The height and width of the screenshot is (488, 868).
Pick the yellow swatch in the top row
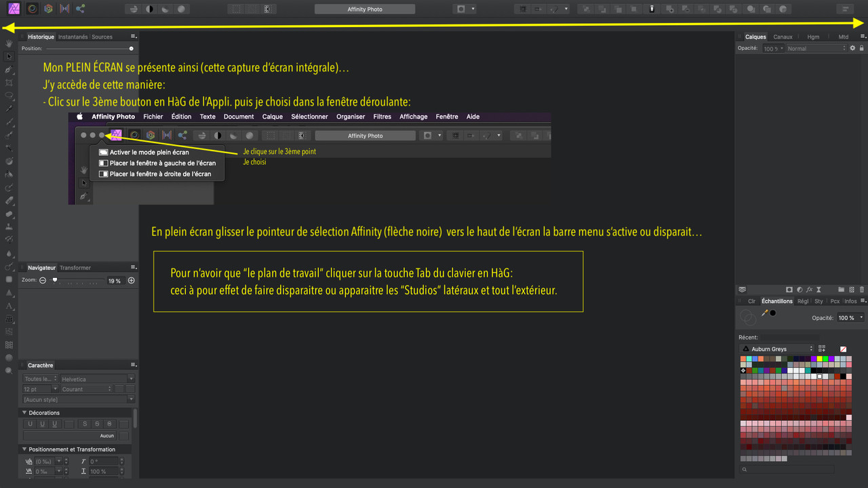821,359
